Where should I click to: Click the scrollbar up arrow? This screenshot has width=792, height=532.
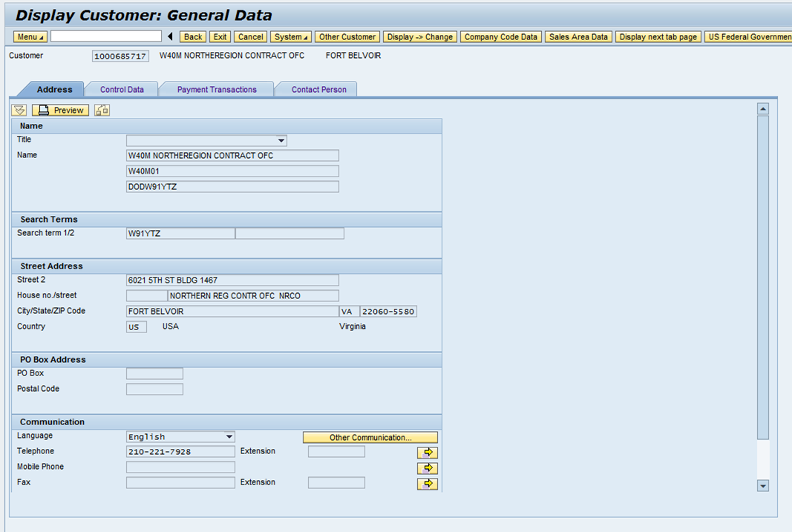coord(764,107)
